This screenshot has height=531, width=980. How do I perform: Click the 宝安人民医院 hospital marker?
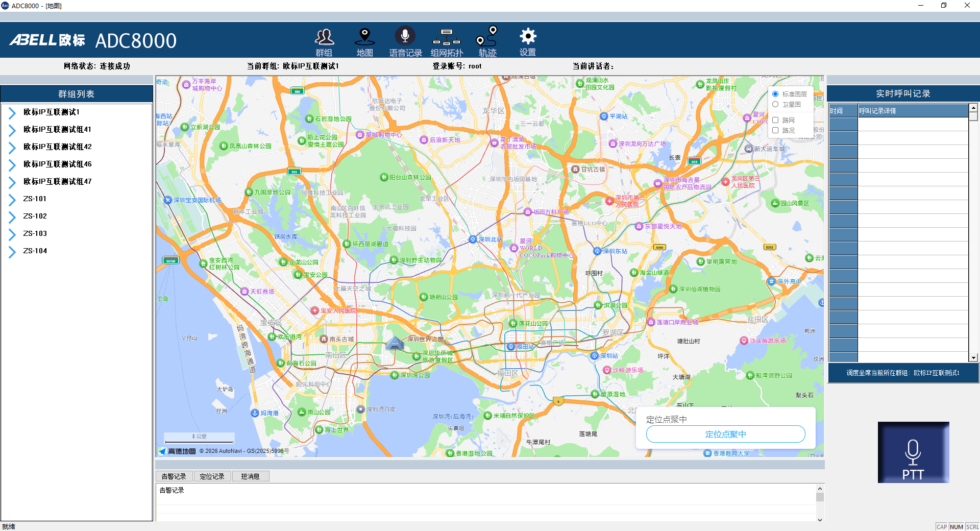[315, 310]
